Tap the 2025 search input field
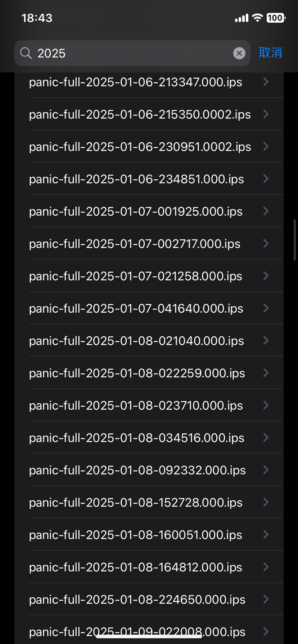 [x=132, y=53]
